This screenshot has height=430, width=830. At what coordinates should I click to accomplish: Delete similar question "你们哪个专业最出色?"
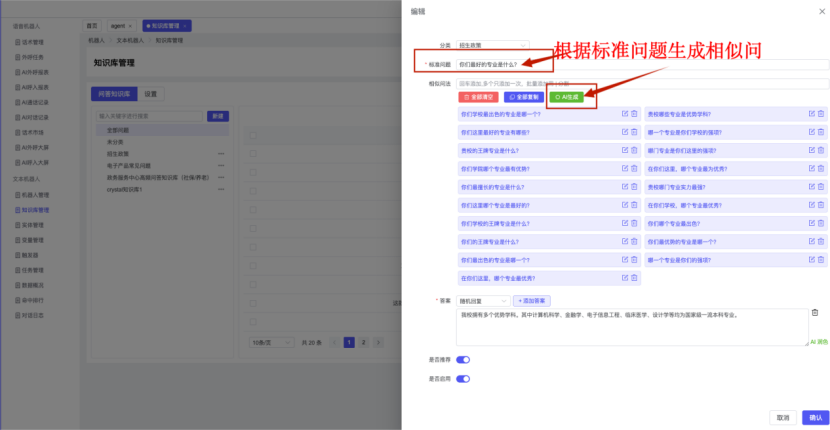click(820, 223)
